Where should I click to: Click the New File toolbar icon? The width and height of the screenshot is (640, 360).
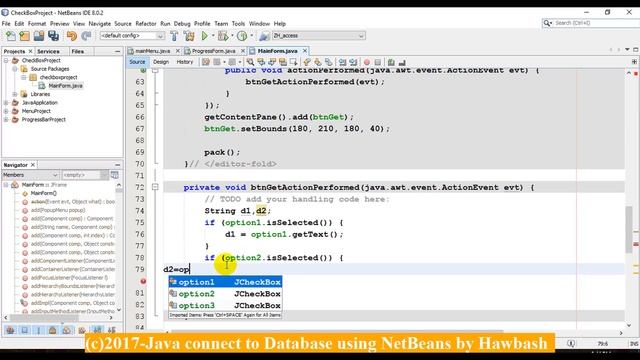(x=11, y=36)
